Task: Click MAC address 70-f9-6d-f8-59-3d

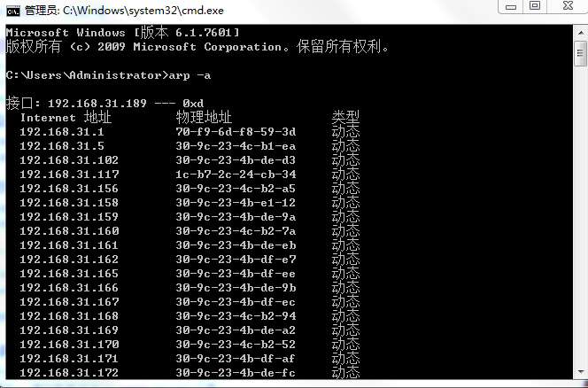Action: 236,132
